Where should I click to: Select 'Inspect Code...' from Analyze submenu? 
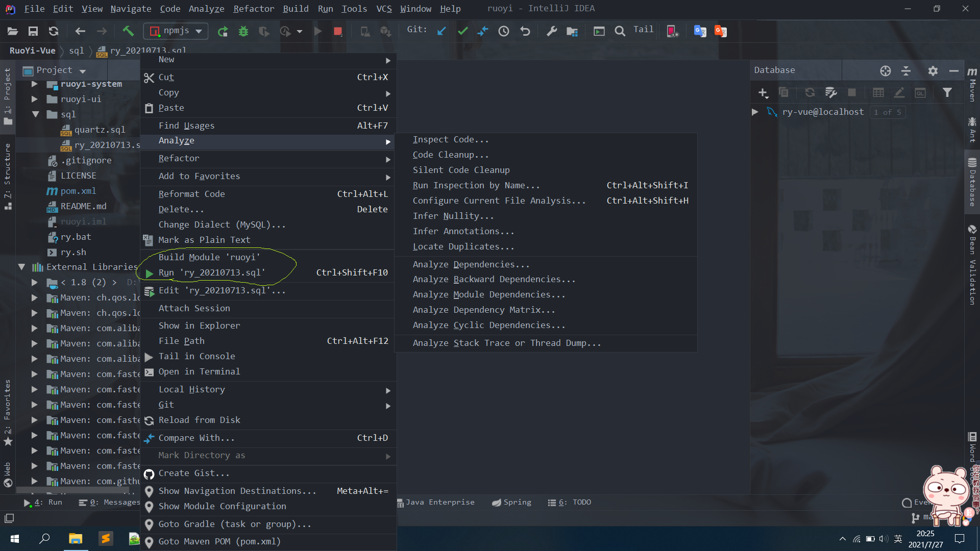[x=451, y=139]
